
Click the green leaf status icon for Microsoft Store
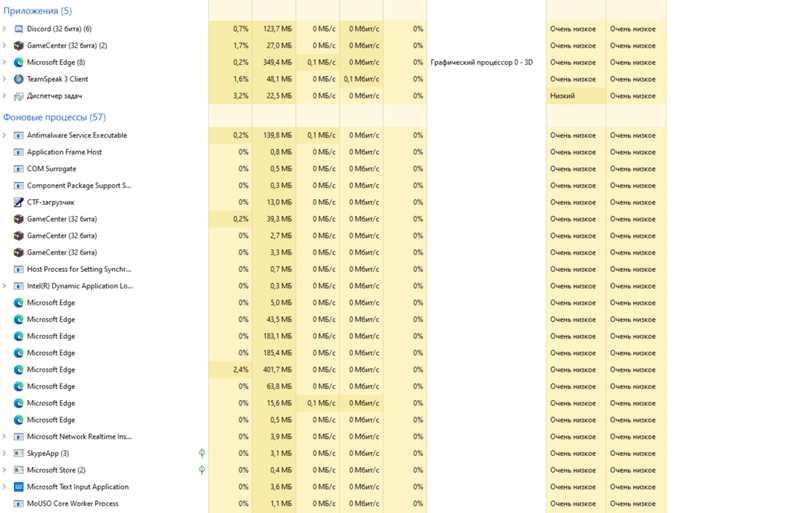tap(202, 470)
